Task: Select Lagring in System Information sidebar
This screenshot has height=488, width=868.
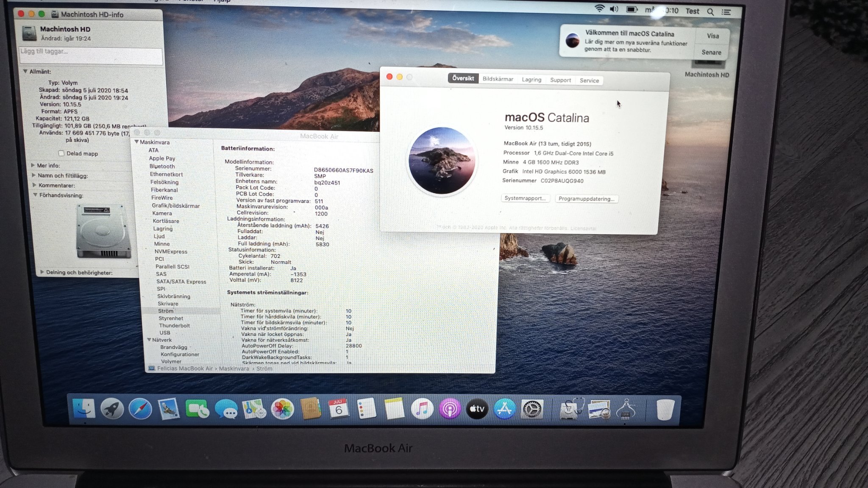Action: pyautogui.click(x=163, y=229)
